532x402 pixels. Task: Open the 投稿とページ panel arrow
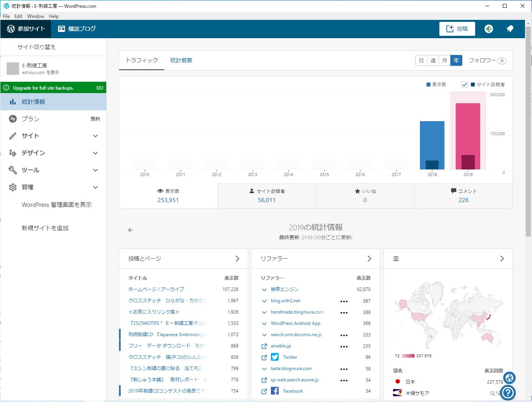[237, 259]
